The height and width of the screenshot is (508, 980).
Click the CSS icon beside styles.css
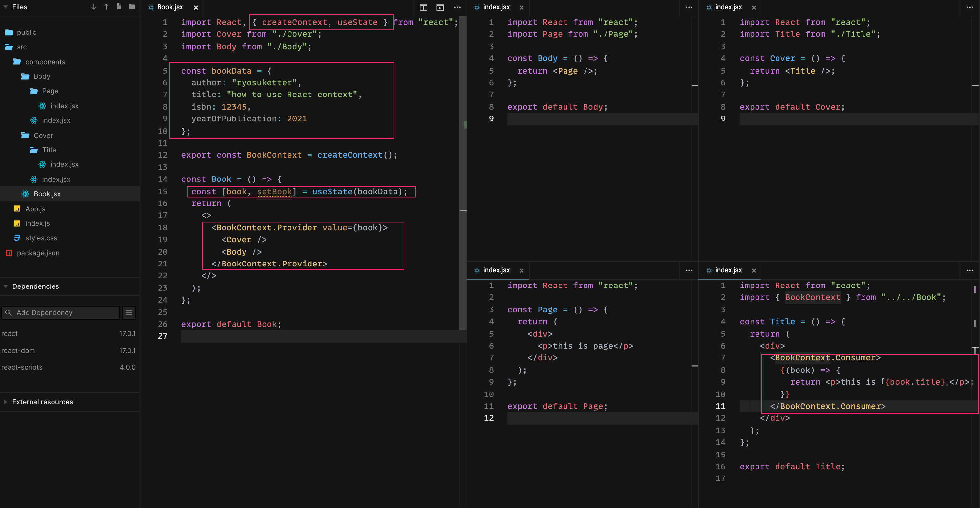click(17, 238)
